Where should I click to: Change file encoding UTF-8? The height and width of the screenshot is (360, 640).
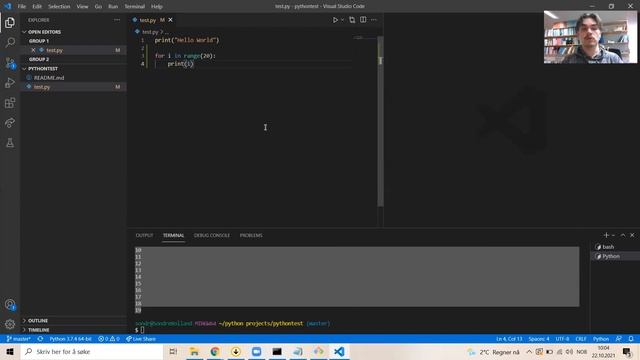[x=562, y=339]
